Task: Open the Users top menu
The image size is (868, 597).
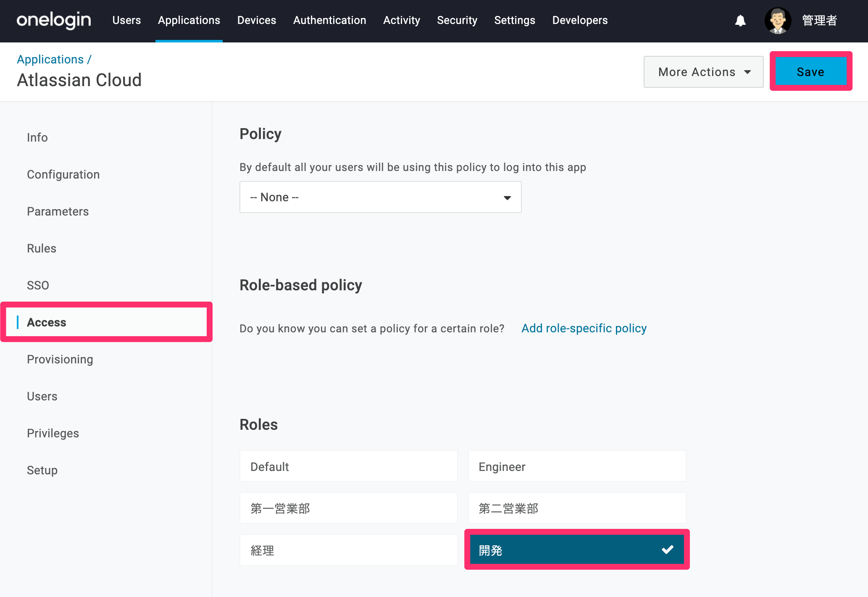Action: tap(126, 20)
